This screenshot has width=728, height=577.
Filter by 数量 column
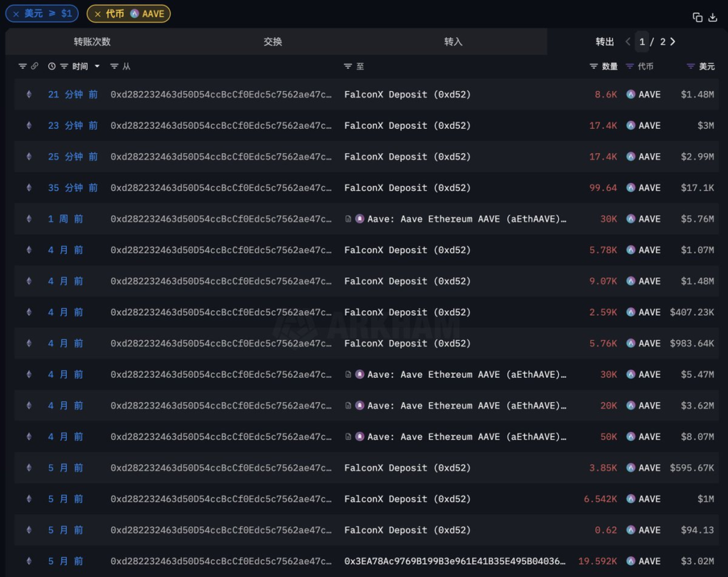tap(594, 66)
